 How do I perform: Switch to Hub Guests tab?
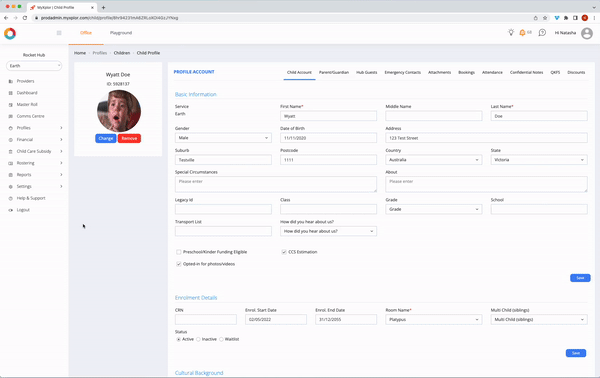(367, 72)
